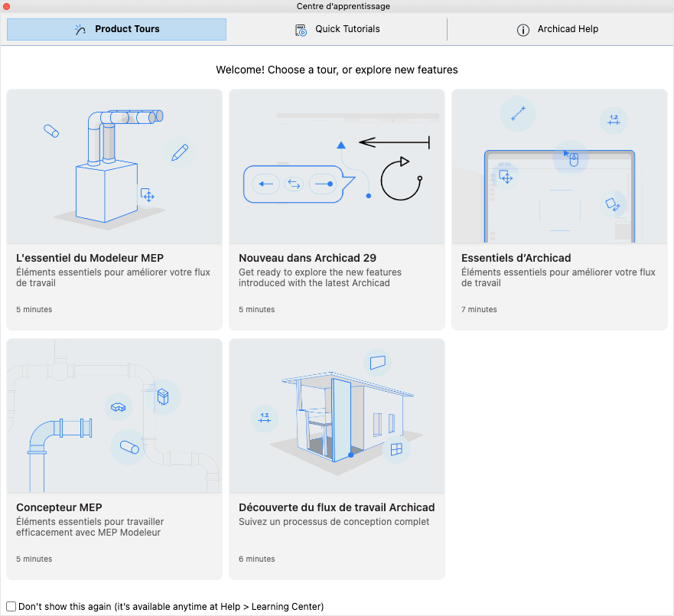Click the circular rotate arrow in Archicad 29 card
This screenshot has width=674, height=616.
pyautogui.click(x=401, y=179)
